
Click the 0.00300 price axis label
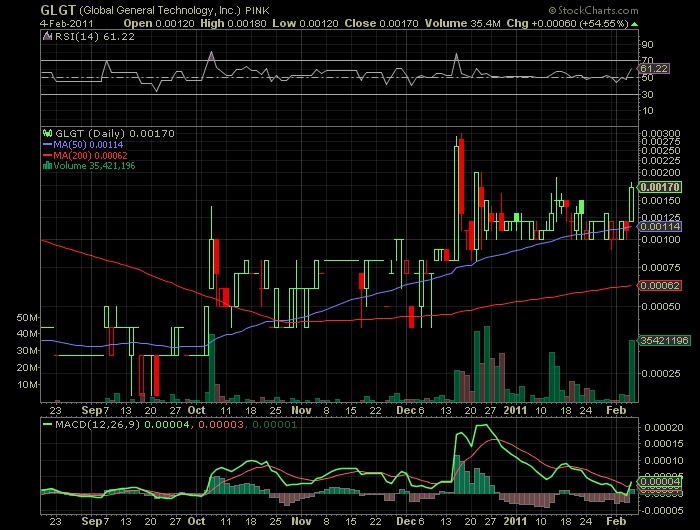coord(661,133)
